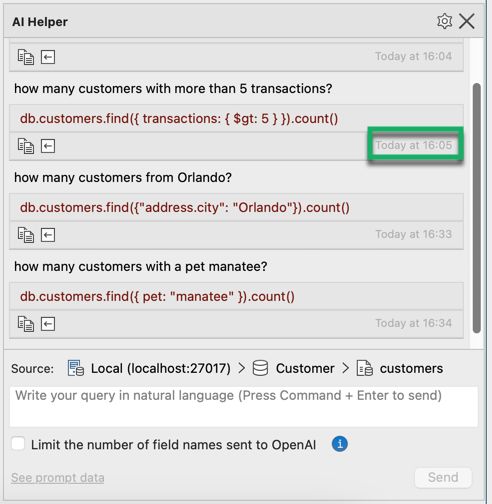Copy the transactions $gt 5 query
The image size is (492, 504).
coord(26,146)
